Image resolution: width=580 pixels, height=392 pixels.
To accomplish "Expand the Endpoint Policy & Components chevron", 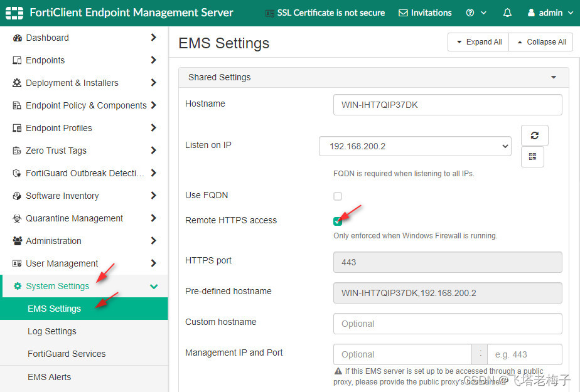I will pos(154,105).
